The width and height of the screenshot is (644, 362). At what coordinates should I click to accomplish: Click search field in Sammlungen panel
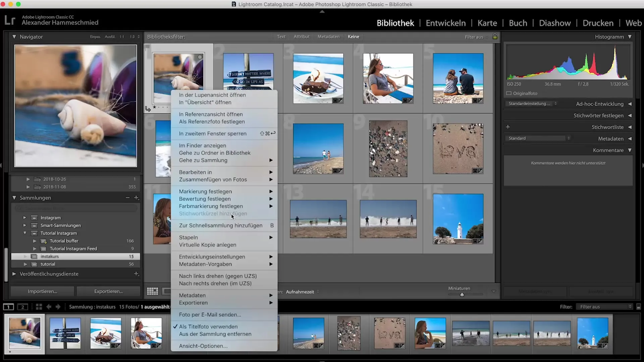(76, 208)
